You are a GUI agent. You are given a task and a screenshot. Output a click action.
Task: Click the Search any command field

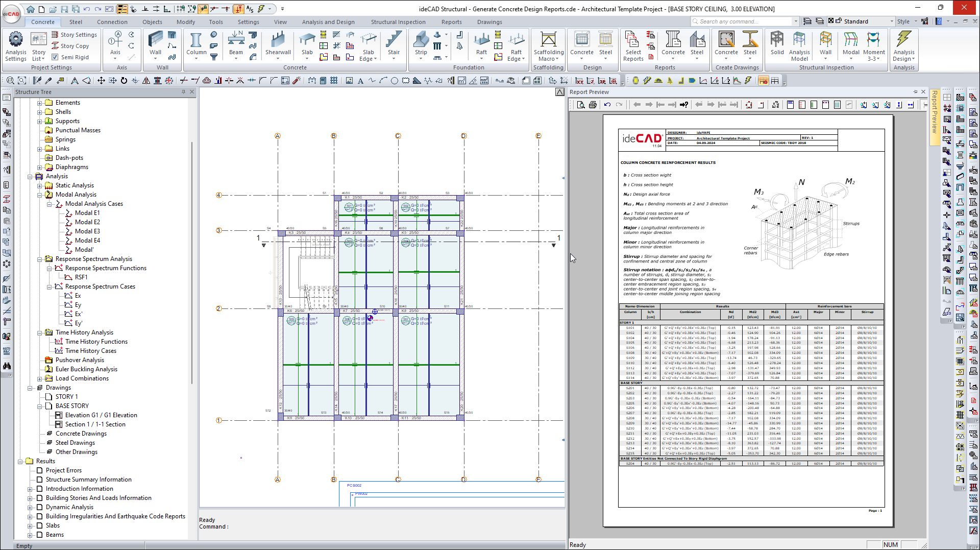click(x=743, y=21)
